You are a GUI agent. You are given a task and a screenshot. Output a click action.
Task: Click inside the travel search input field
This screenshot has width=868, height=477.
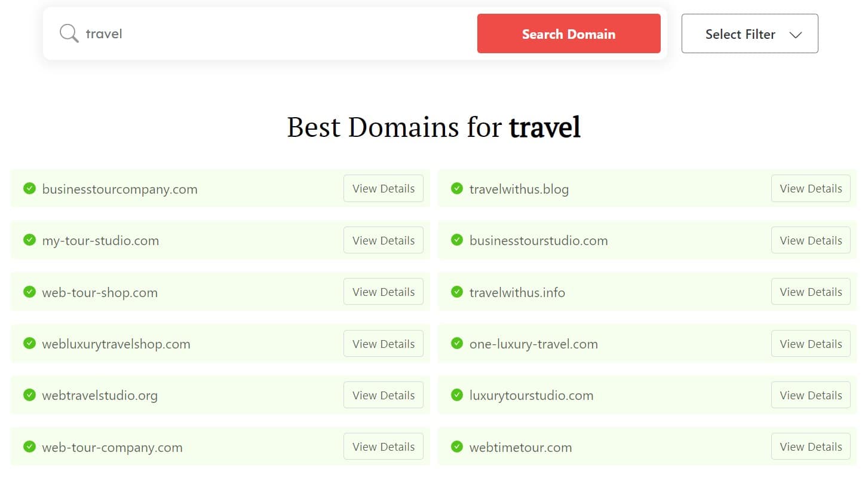click(239, 33)
